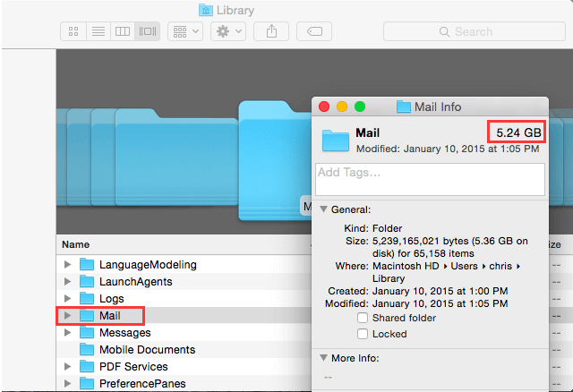Select the LaunchAgents folder icon
This screenshot has height=392, width=573.
coord(87,281)
